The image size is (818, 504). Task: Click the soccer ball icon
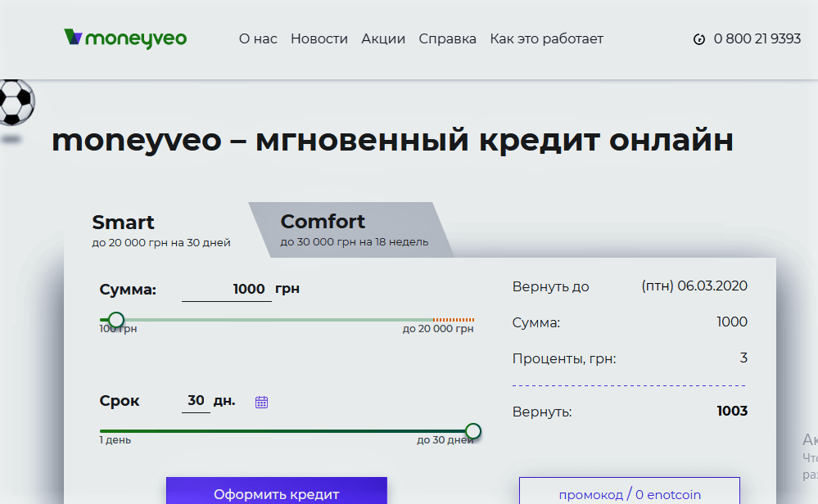[x=15, y=101]
